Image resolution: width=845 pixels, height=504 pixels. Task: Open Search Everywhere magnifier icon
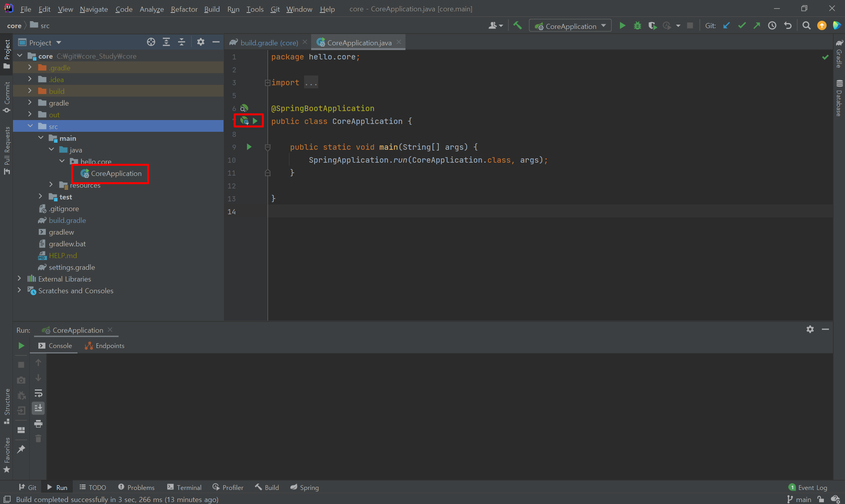click(806, 26)
